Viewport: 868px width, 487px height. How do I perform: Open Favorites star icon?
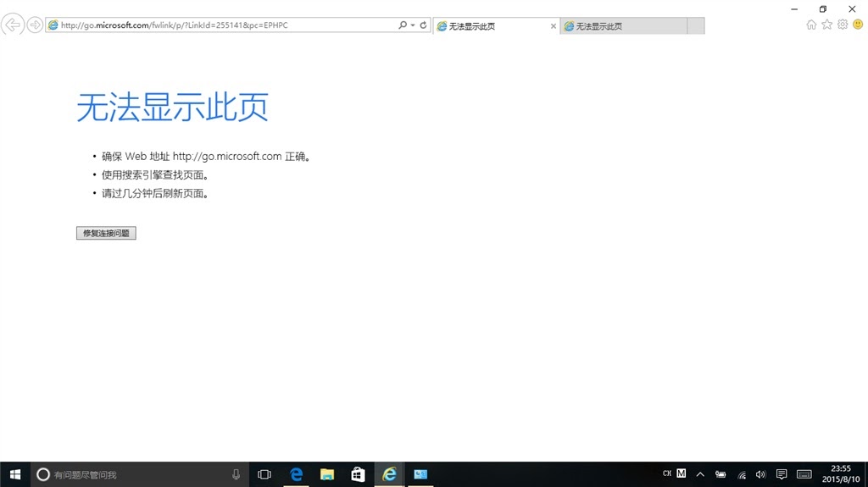tap(826, 25)
